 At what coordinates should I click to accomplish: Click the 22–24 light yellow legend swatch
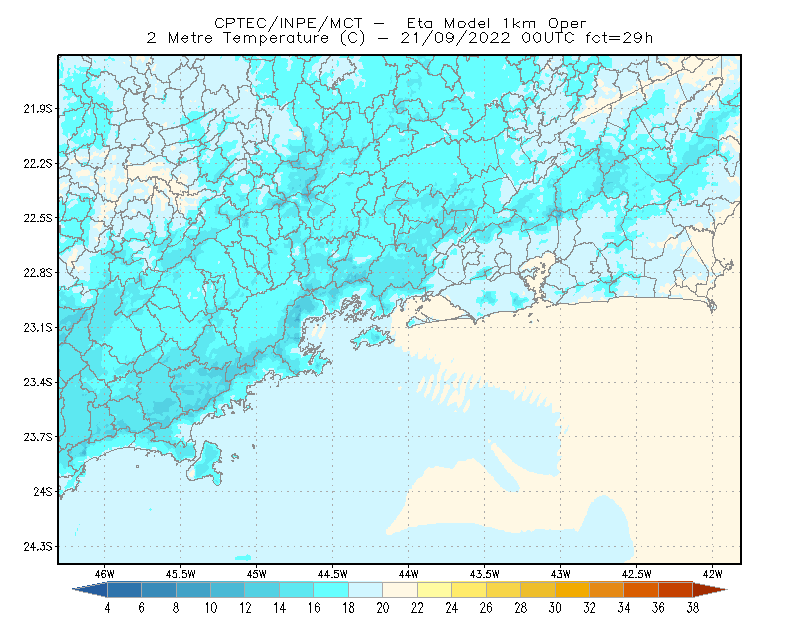point(434,589)
